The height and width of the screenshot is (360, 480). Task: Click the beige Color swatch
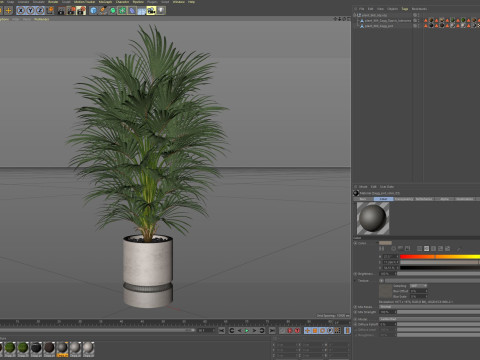[385, 243]
